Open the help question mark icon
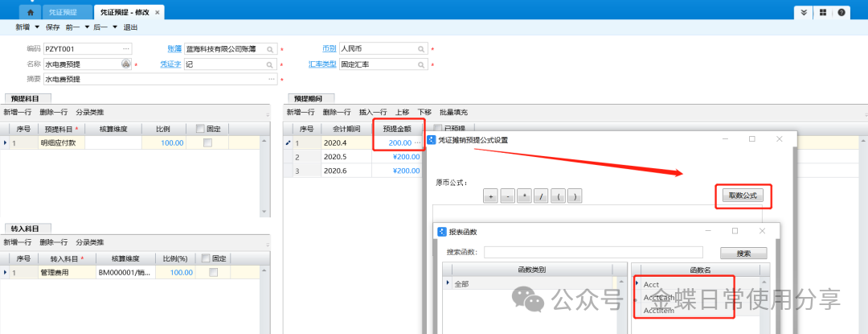The image size is (868, 334). coord(841,13)
